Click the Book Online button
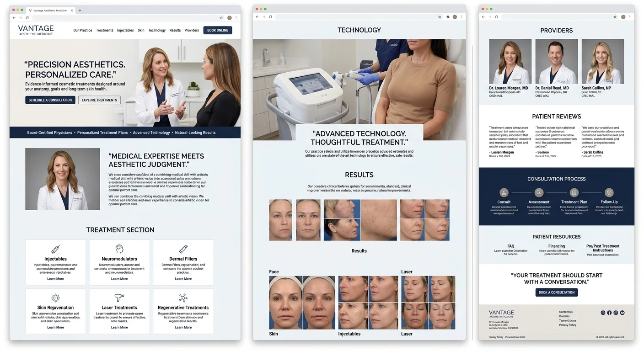644x351 pixels. coord(218,30)
